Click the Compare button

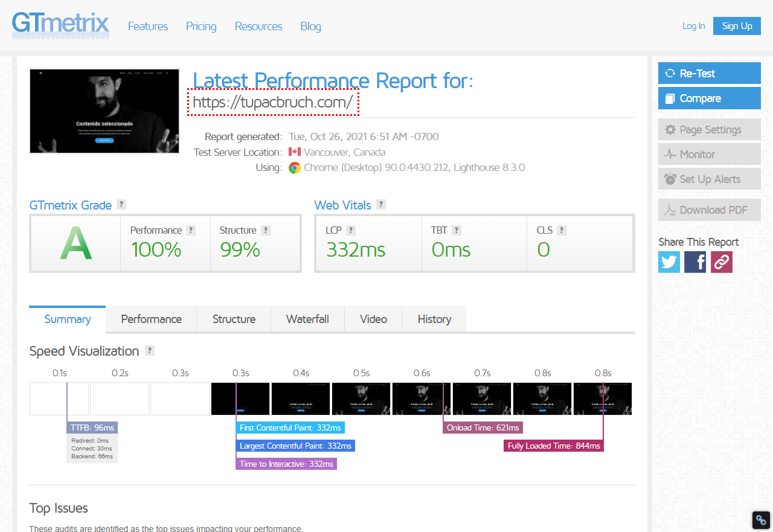[x=709, y=98]
